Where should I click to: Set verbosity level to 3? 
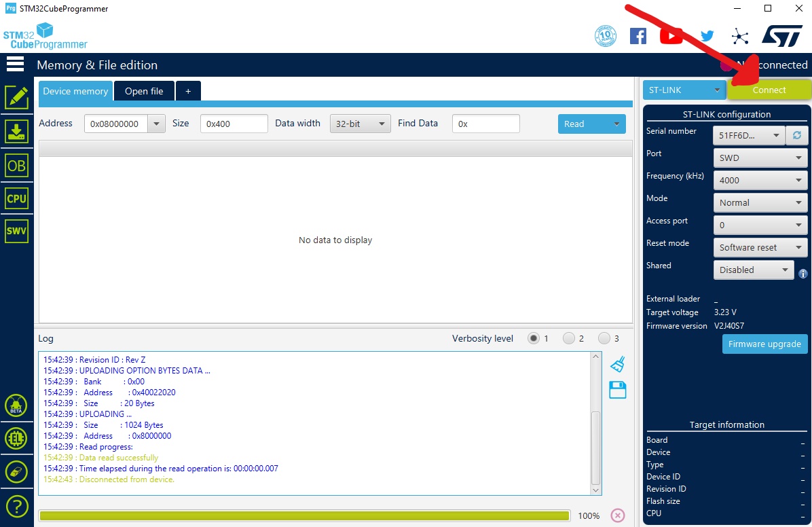604,338
